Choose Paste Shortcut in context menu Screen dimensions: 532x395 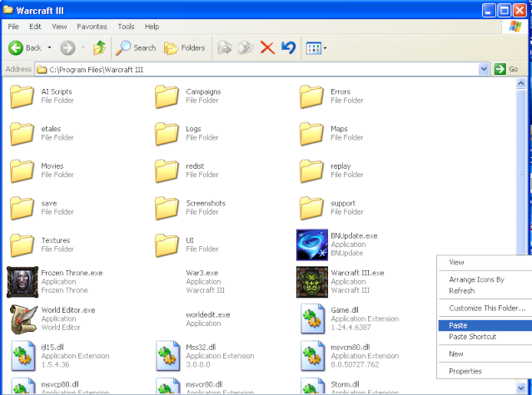[485, 337]
